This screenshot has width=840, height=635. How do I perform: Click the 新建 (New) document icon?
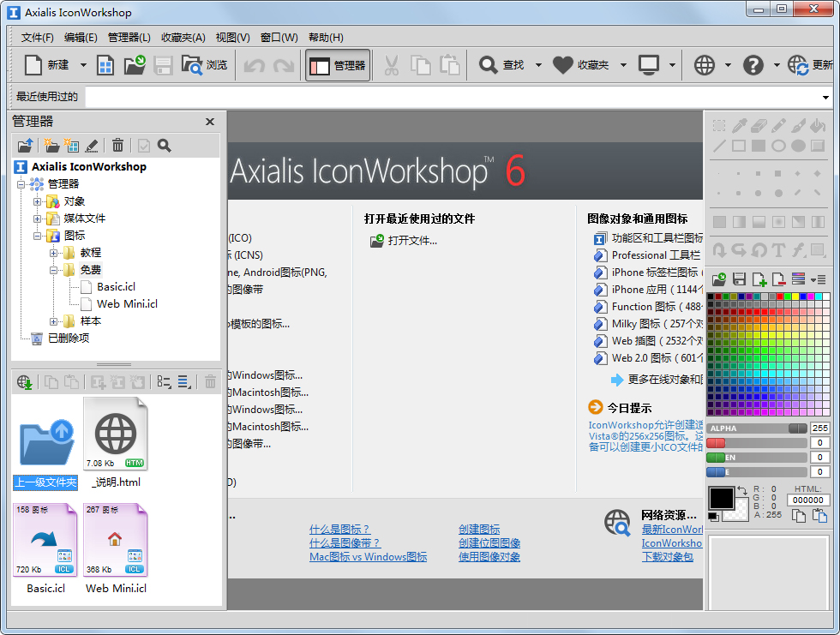(x=33, y=65)
